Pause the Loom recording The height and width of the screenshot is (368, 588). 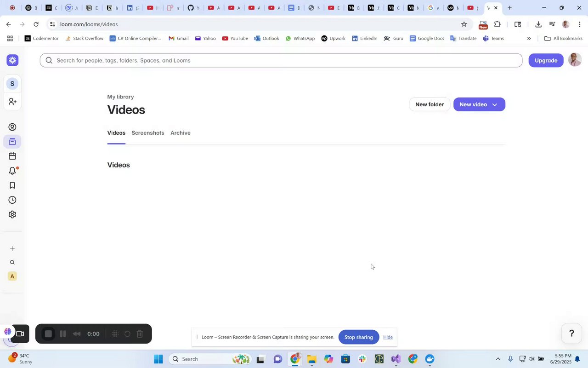63,334
